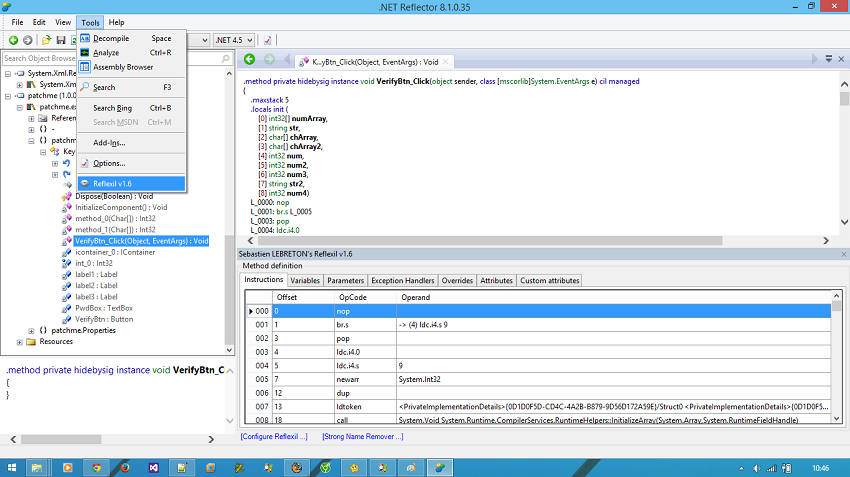This screenshot has width=850, height=477.
Task: Expand the patchme.Properties namespace
Action: pos(31,331)
